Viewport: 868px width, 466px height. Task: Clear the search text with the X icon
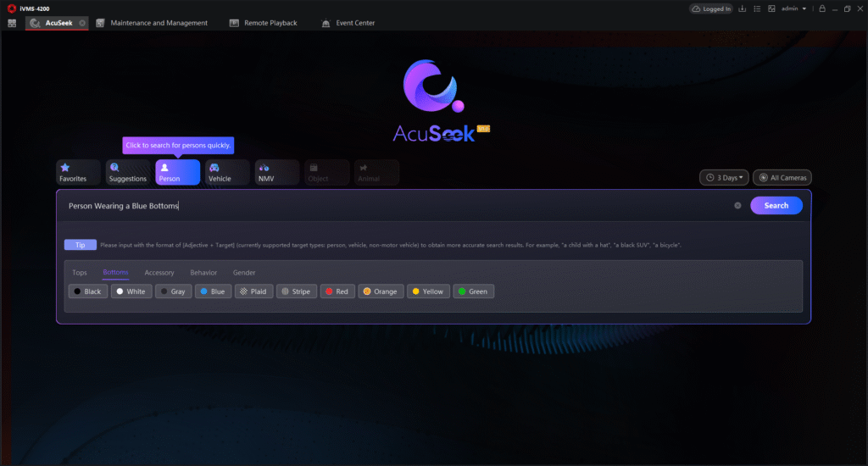[x=737, y=206]
